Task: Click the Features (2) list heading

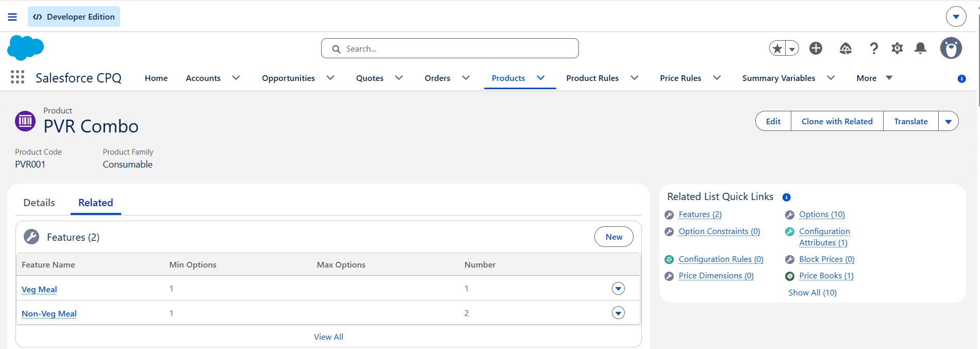Action: [x=73, y=237]
